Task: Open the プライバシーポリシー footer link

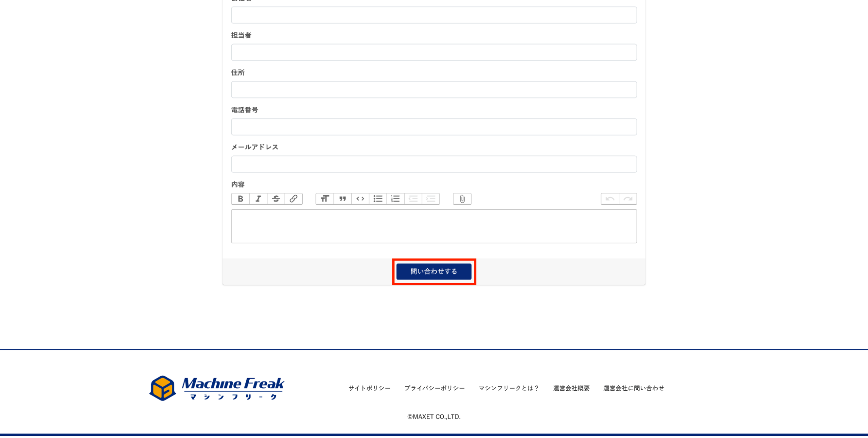Action: coord(434,388)
